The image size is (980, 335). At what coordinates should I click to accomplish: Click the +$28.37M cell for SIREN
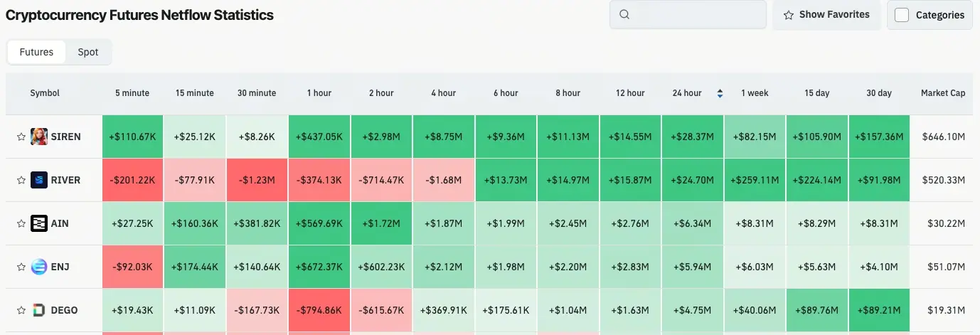pyautogui.click(x=693, y=137)
